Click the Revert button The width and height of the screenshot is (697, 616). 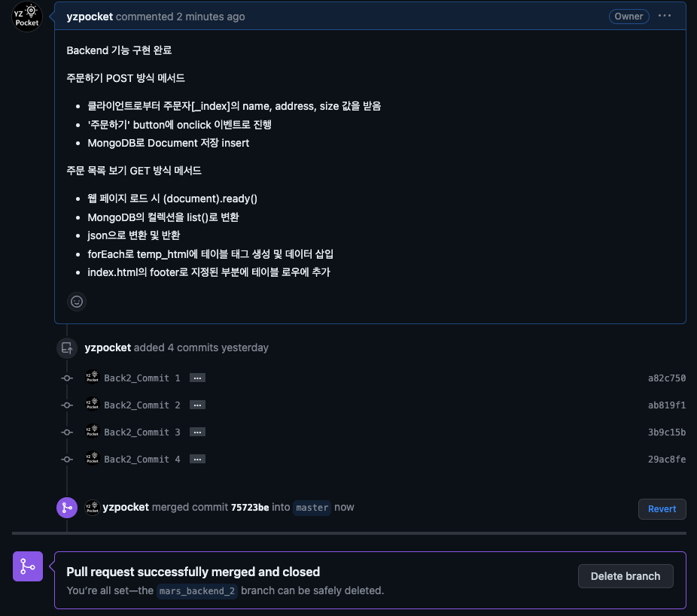662,509
